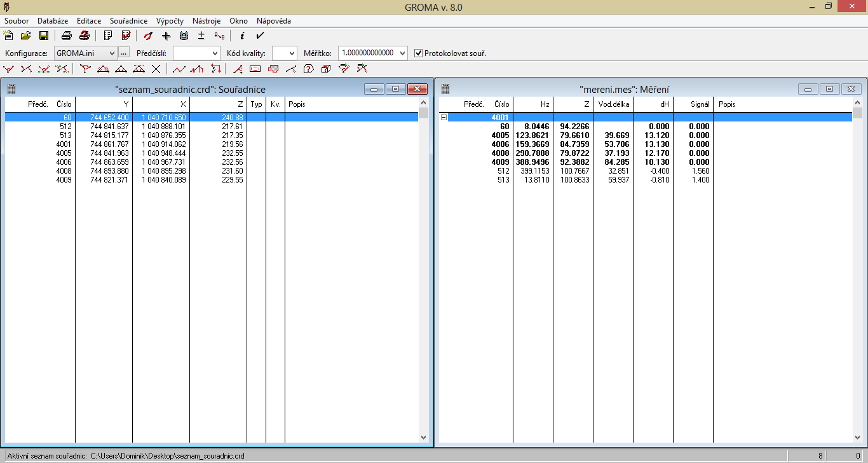Click the Hz column header in measurements
Viewport: 868px width, 463px height.
tap(533, 104)
